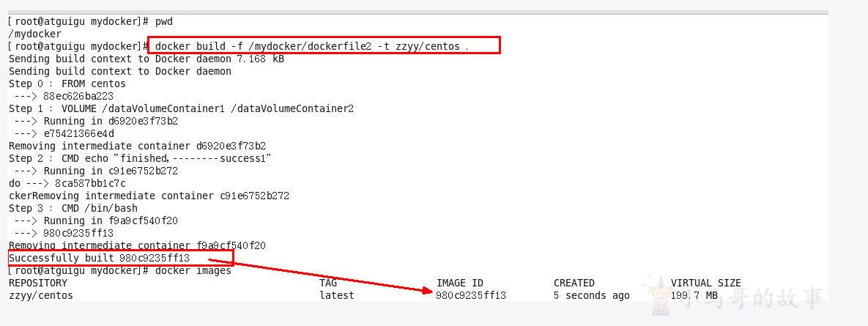
Task: Click the TAG column header
Action: click(327, 283)
